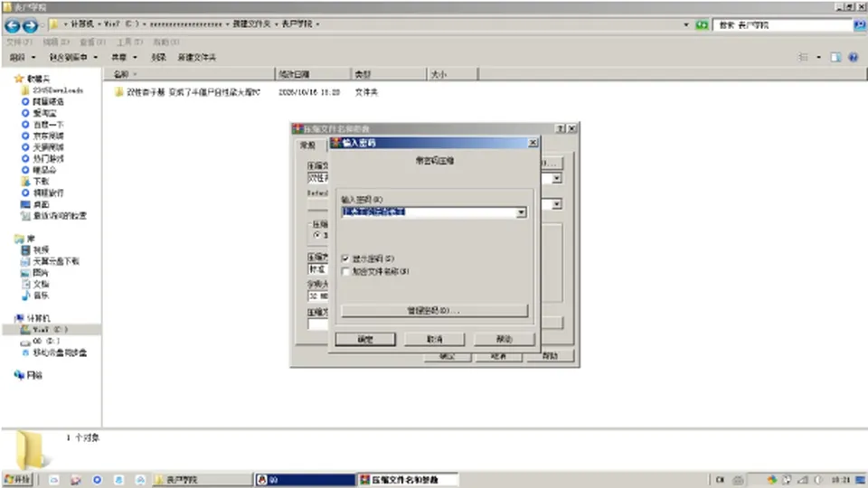Click the password input field
The height and width of the screenshot is (488, 868).
click(x=429, y=212)
